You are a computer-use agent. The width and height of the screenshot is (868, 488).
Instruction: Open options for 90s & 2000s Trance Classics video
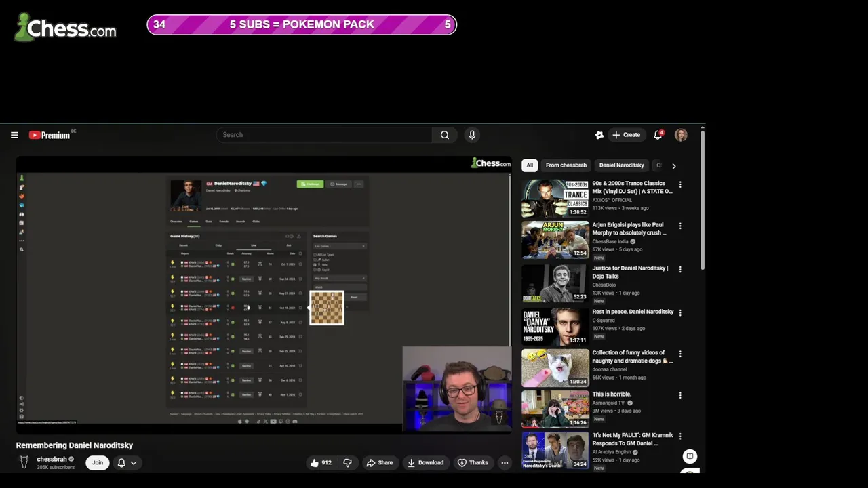click(x=680, y=184)
